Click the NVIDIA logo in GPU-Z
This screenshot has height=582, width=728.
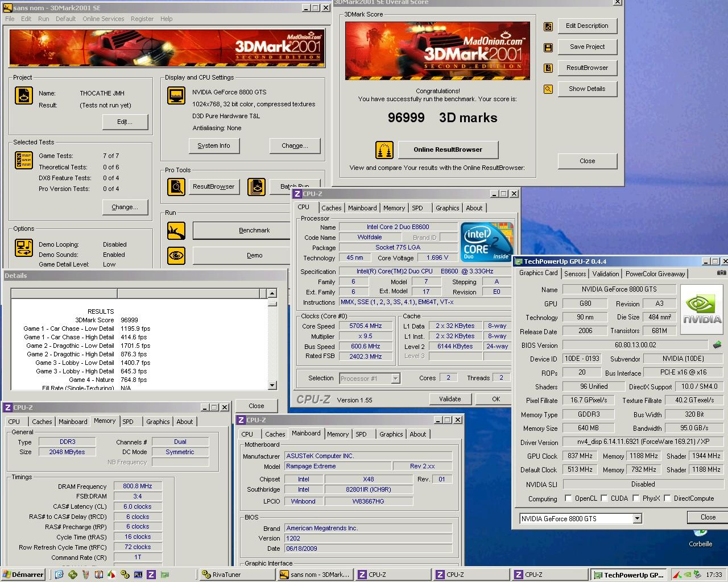point(702,310)
